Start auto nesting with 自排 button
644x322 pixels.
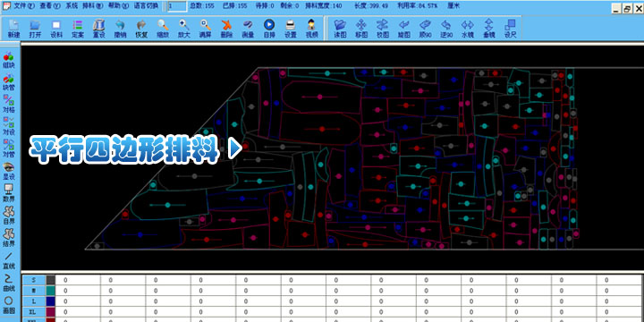269,29
